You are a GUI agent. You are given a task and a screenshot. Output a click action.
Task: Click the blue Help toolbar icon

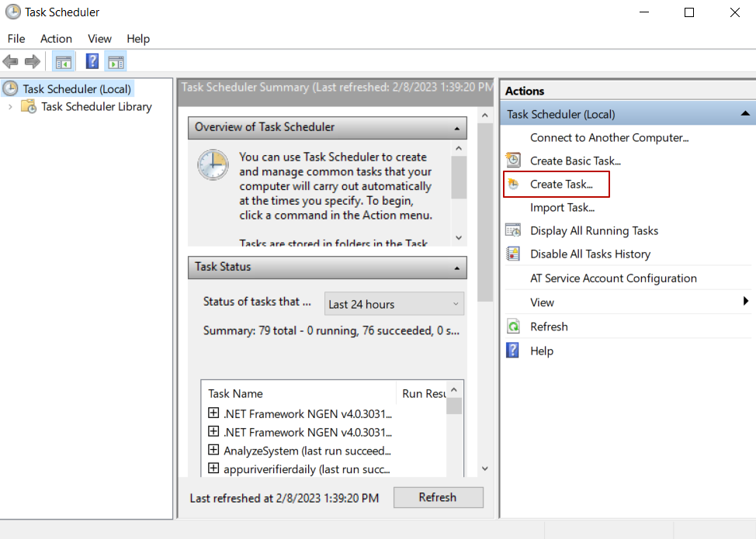click(x=92, y=61)
